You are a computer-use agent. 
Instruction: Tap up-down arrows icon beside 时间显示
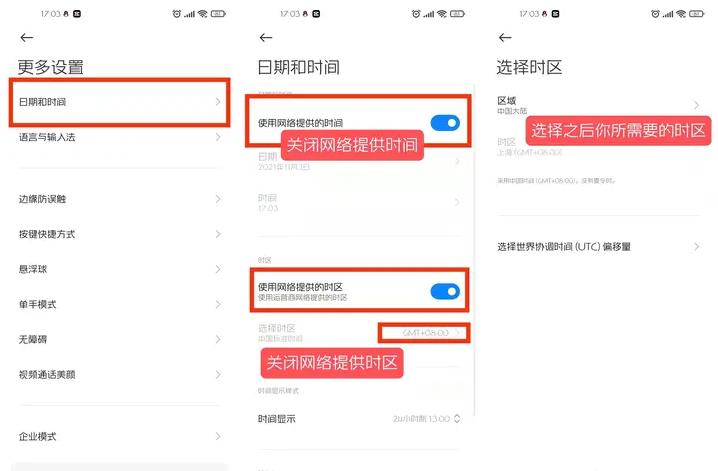coord(457,418)
